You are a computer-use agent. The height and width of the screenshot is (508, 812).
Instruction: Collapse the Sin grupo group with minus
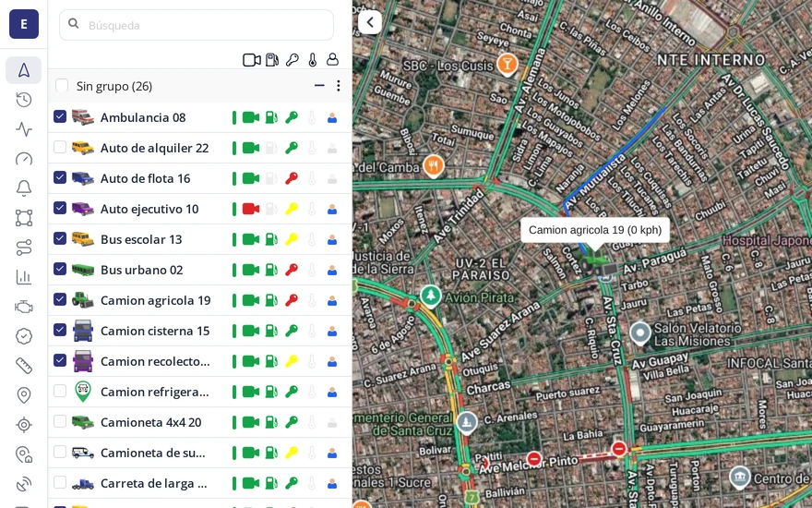(x=319, y=86)
